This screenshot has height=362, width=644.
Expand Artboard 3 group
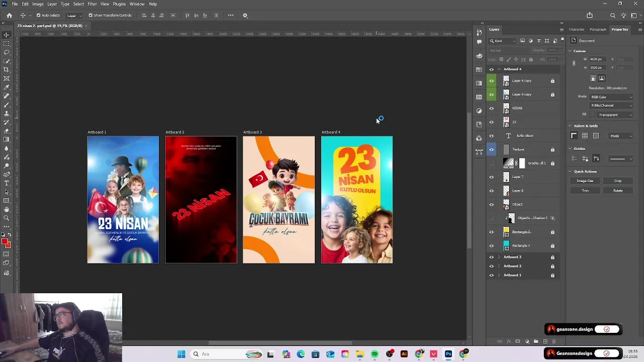click(499, 257)
